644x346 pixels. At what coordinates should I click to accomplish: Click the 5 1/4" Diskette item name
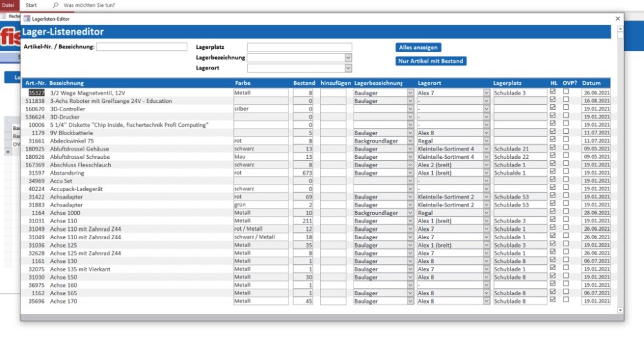pyautogui.click(x=129, y=125)
